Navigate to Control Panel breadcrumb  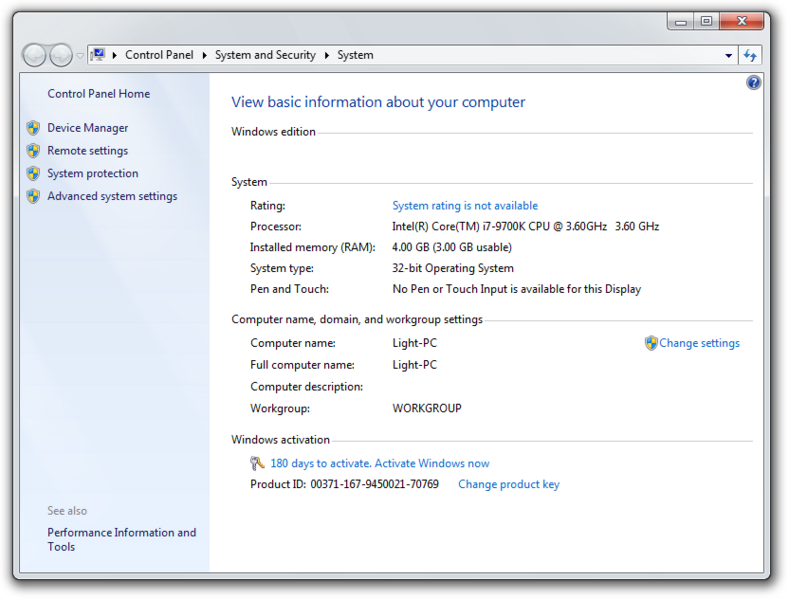tap(159, 56)
